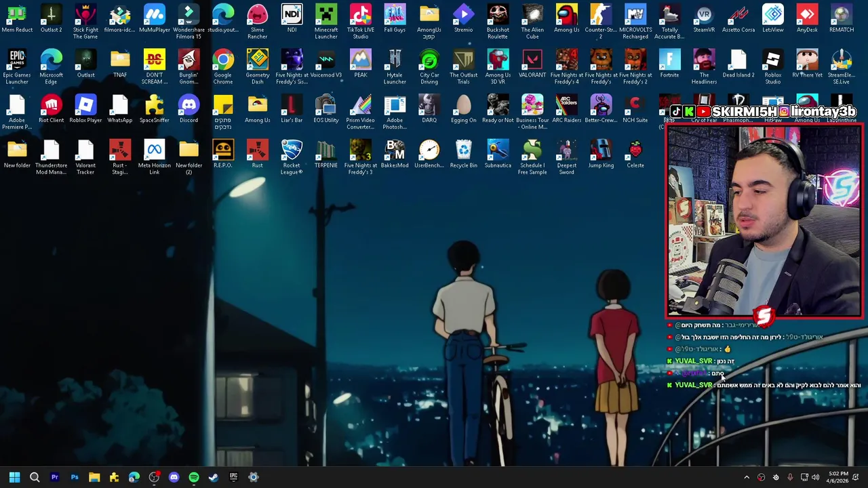Select the Google Chrome desktop shortcut
868x488 pixels.
(223, 66)
